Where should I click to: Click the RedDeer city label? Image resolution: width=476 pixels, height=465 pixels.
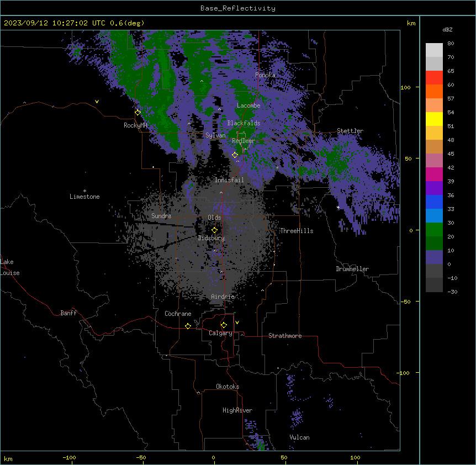243,141
